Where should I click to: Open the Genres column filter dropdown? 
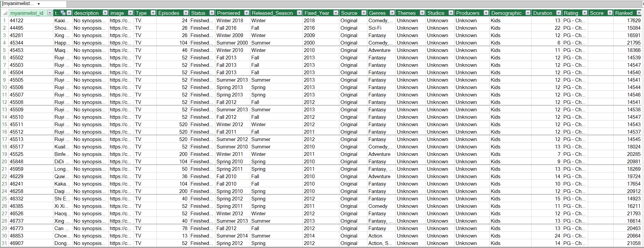(x=392, y=13)
